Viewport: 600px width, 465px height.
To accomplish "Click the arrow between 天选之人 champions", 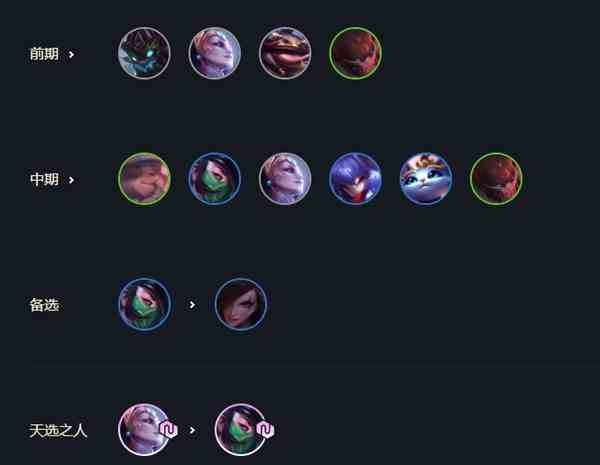I will (192, 430).
